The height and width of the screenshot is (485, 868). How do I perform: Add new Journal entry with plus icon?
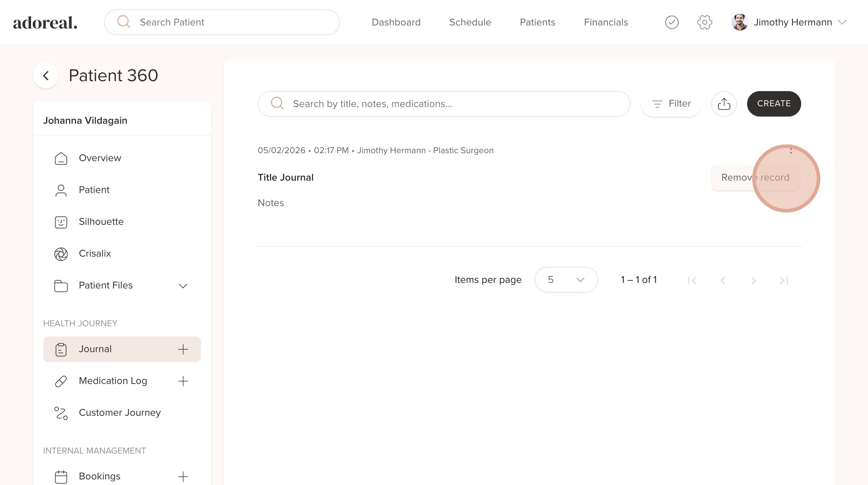pyautogui.click(x=183, y=349)
